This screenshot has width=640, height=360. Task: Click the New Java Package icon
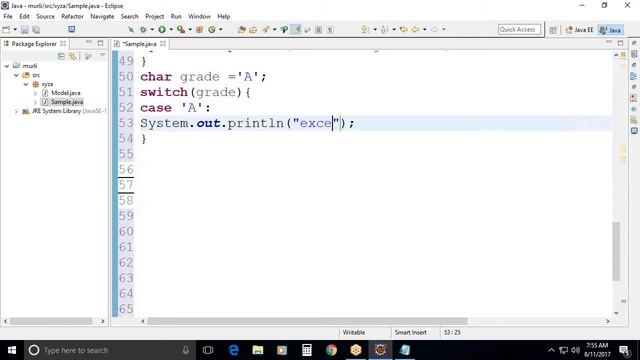(x=200, y=29)
